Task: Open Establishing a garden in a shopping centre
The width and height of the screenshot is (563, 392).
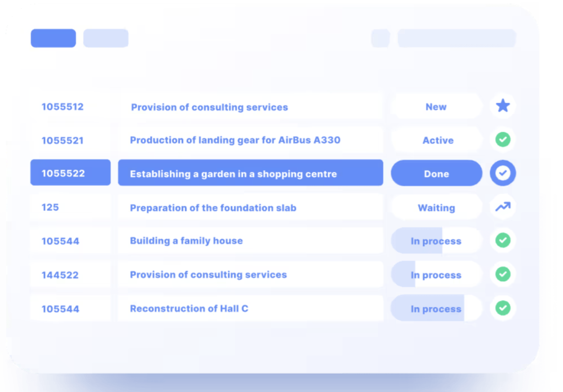Action: [233, 174]
